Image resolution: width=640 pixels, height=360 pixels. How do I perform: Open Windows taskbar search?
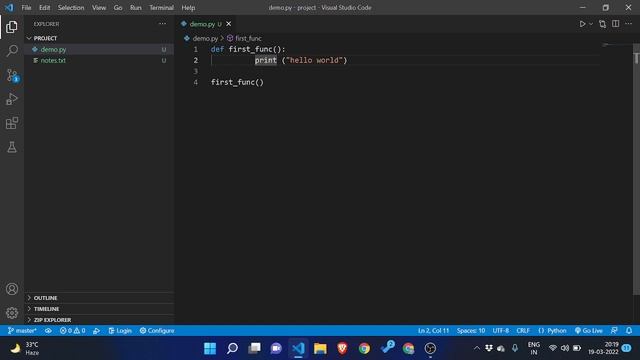point(232,349)
